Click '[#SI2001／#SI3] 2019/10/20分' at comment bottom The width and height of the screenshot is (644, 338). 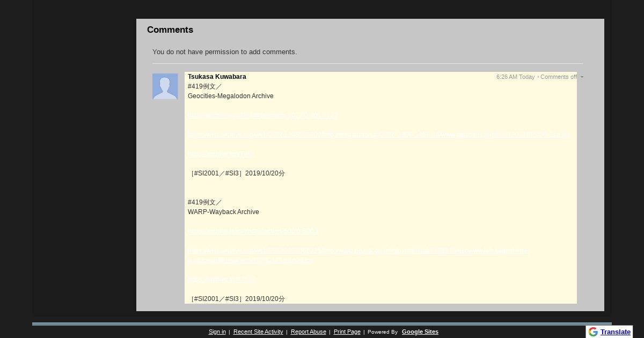click(237, 299)
